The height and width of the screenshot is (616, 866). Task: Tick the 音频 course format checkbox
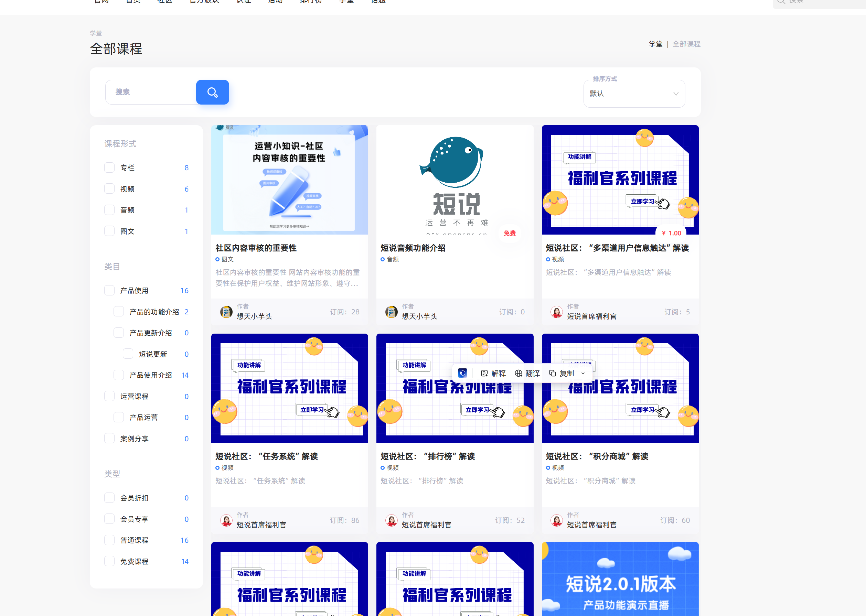point(109,210)
